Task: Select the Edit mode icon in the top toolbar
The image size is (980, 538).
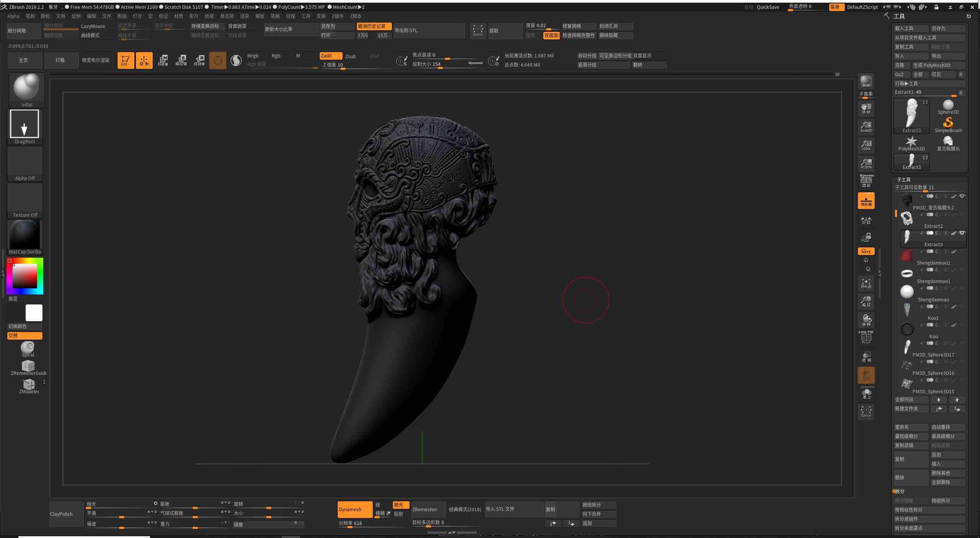Action: click(125, 60)
